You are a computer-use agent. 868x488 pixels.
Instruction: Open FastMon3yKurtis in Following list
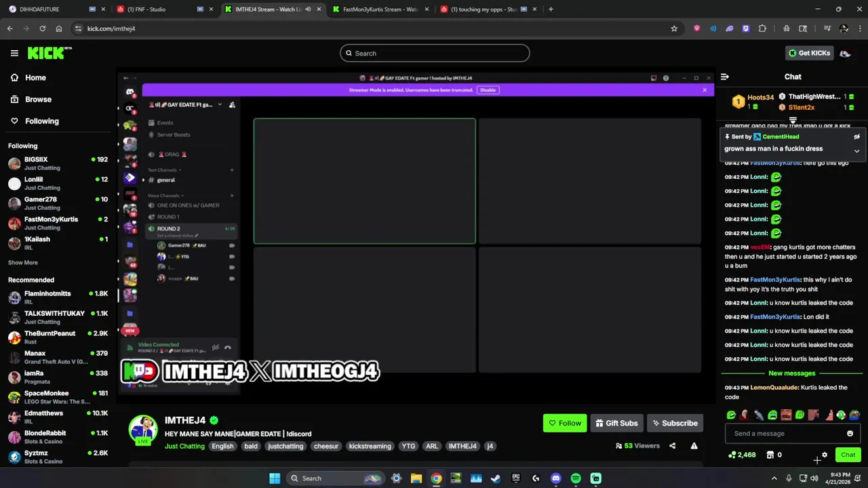58,223
